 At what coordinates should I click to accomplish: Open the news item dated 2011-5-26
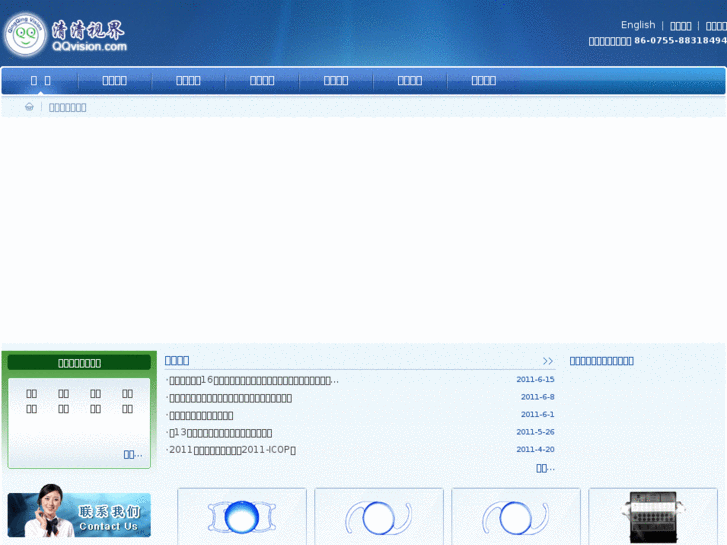click(x=220, y=433)
